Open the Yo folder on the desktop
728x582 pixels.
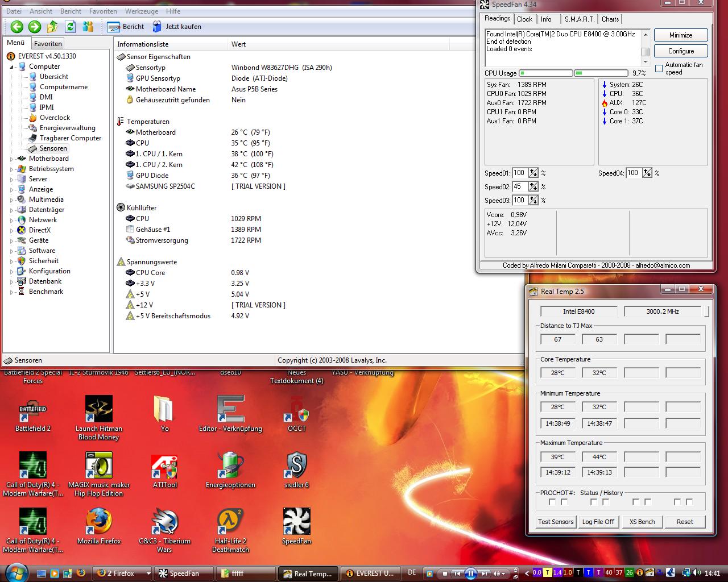coord(164,415)
